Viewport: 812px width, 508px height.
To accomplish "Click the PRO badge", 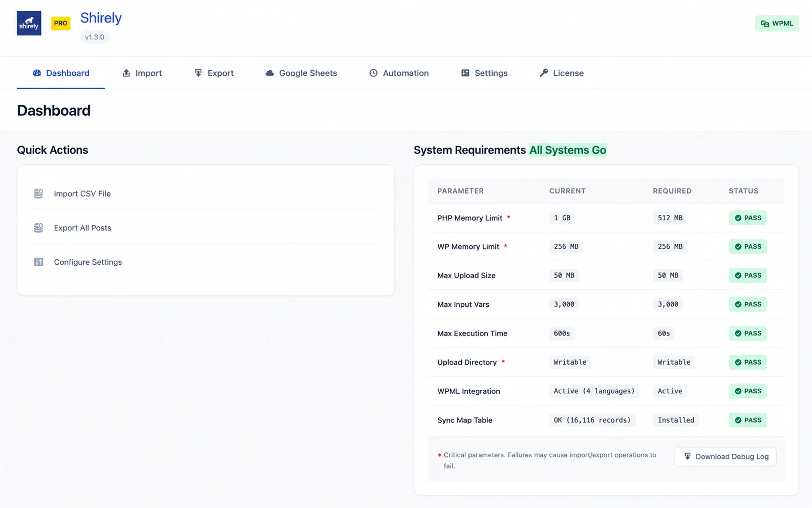I will [x=60, y=23].
